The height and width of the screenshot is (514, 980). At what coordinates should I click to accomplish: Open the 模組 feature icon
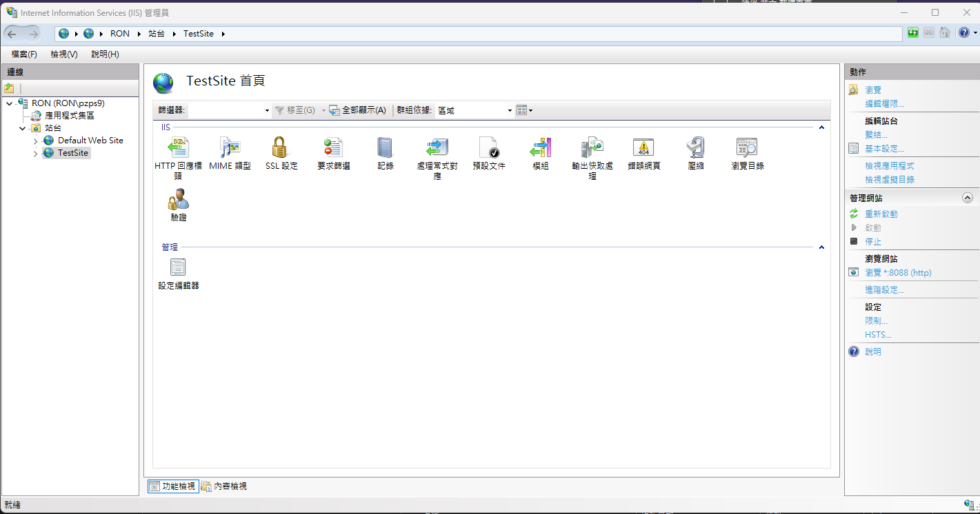[541, 147]
